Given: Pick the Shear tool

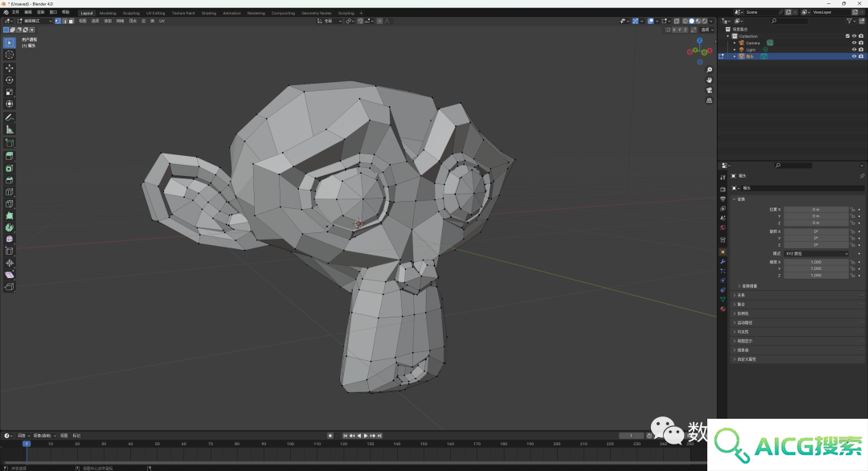Looking at the screenshot, I should [10, 275].
